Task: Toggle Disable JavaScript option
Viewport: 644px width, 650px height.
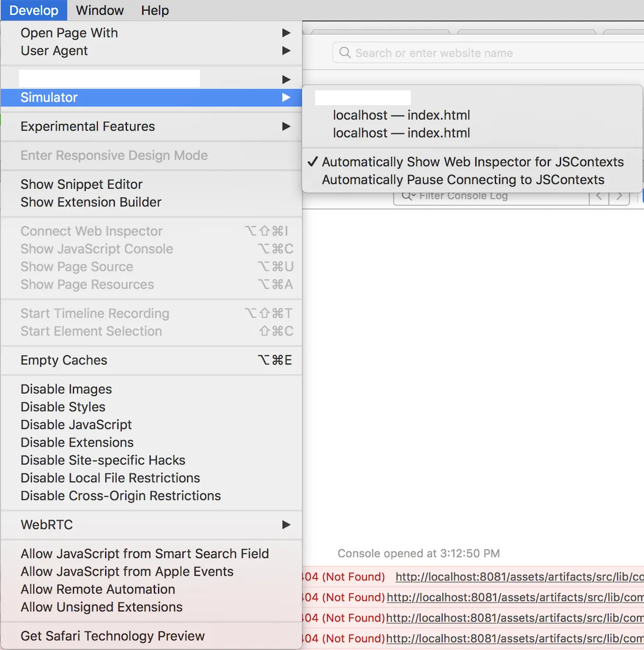Action: coord(151,425)
